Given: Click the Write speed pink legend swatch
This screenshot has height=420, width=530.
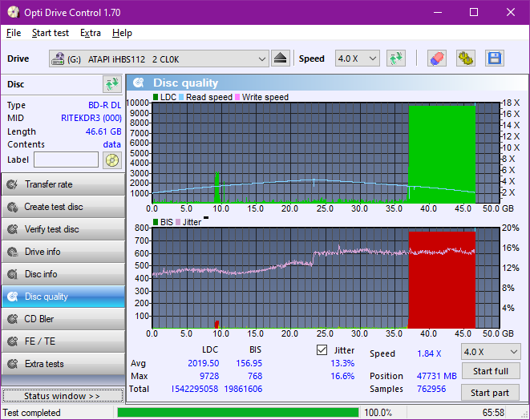Looking at the screenshot, I should coord(237,97).
